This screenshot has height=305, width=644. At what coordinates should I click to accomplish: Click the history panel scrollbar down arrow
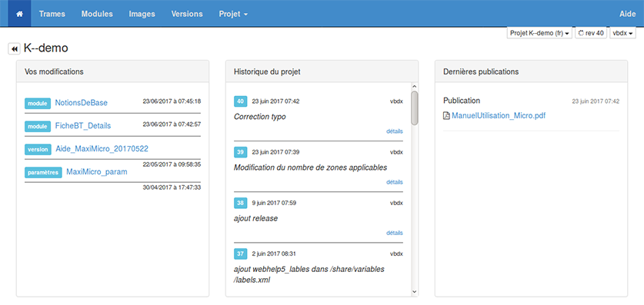415,292
